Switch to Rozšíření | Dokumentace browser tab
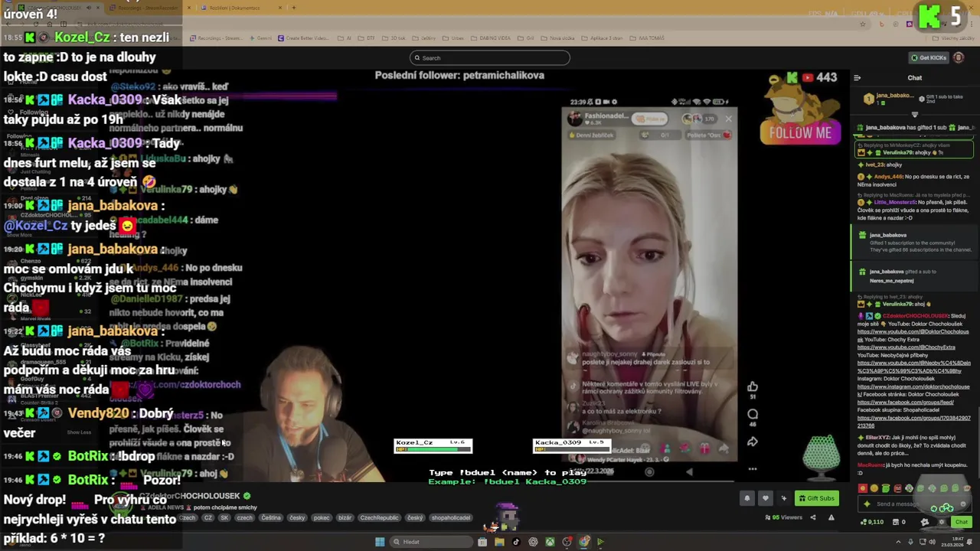Viewport: 980px width, 551px height. (x=234, y=8)
